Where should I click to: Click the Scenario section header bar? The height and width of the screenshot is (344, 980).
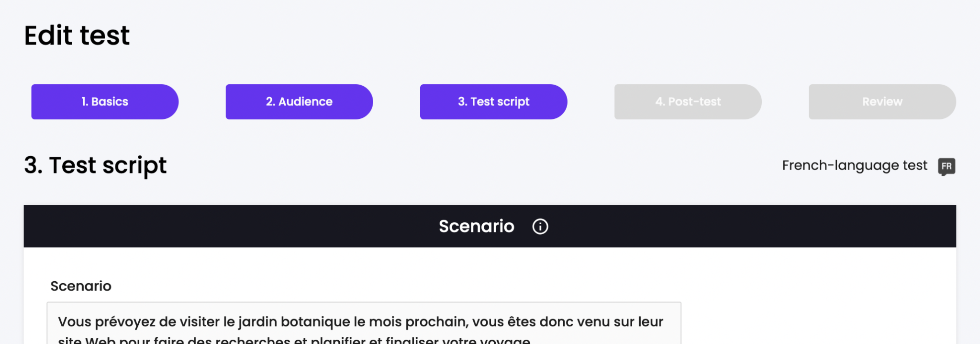tap(490, 226)
